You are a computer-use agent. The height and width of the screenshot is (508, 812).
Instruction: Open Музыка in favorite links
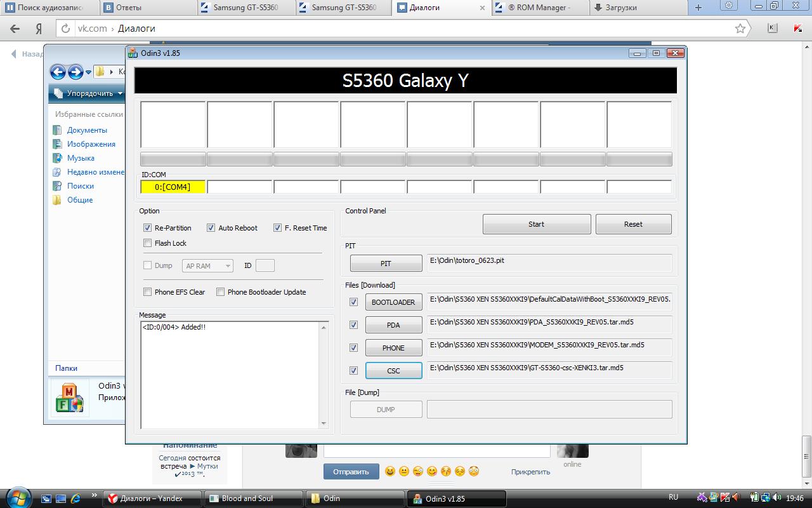click(x=81, y=158)
